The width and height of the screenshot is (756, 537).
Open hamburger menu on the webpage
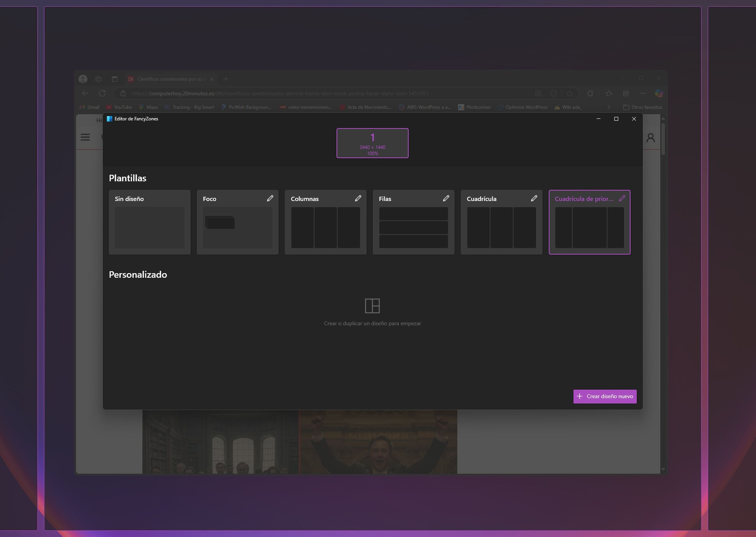(85, 137)
